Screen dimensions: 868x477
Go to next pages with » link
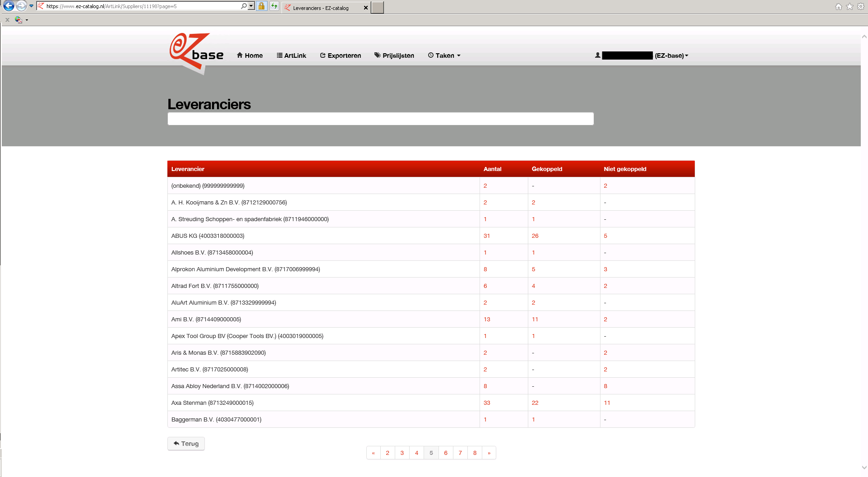coord(489,453)
